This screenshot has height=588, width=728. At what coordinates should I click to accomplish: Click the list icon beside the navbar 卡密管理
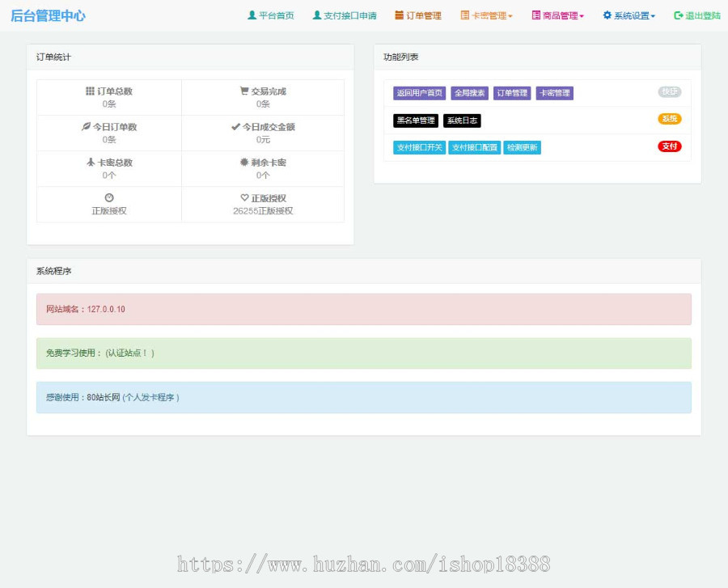coord(465,15)
